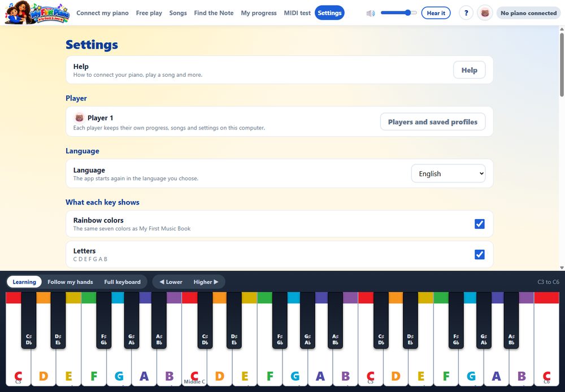Image resolution: width=565 pixels, height=392 pixels.
Task: Open Find the Note
Action: pos(214,13)
